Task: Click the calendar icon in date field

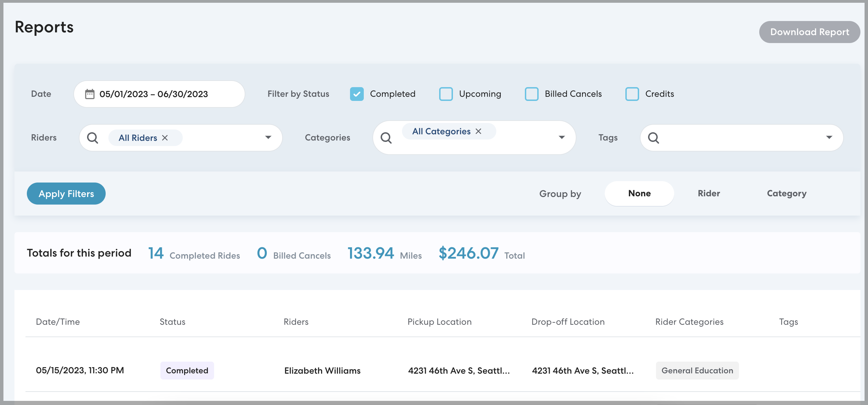Action: [x=89, y=94]
